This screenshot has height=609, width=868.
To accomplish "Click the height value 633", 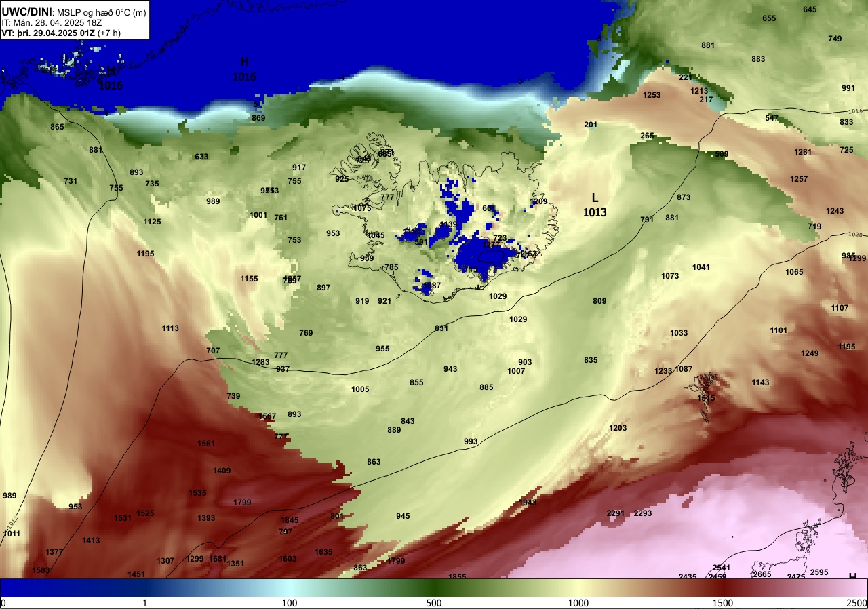I will coord(201,157).
